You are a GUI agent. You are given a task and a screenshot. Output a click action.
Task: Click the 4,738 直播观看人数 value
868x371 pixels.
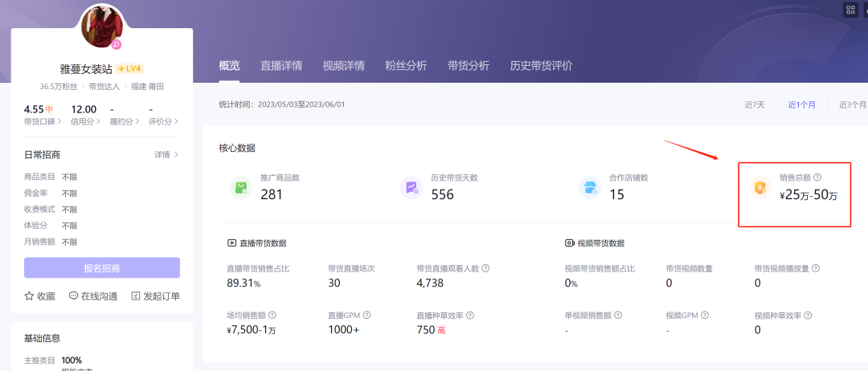tap(430, 283)
